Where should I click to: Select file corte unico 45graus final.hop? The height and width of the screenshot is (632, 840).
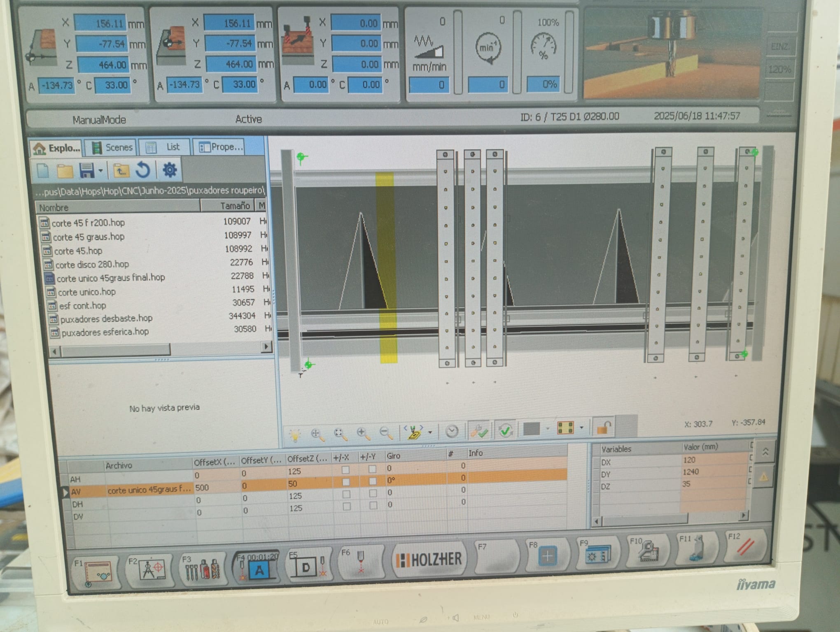point(110,278)
